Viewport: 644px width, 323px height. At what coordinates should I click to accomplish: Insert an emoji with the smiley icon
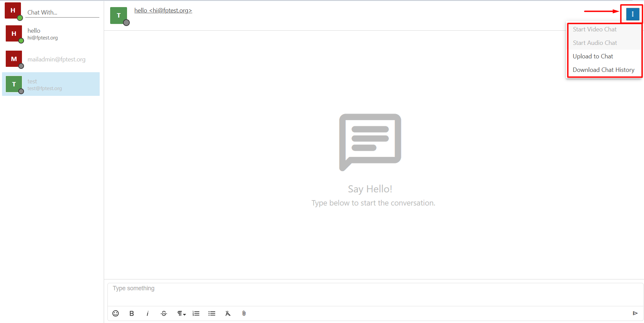(x=116, y=313)
